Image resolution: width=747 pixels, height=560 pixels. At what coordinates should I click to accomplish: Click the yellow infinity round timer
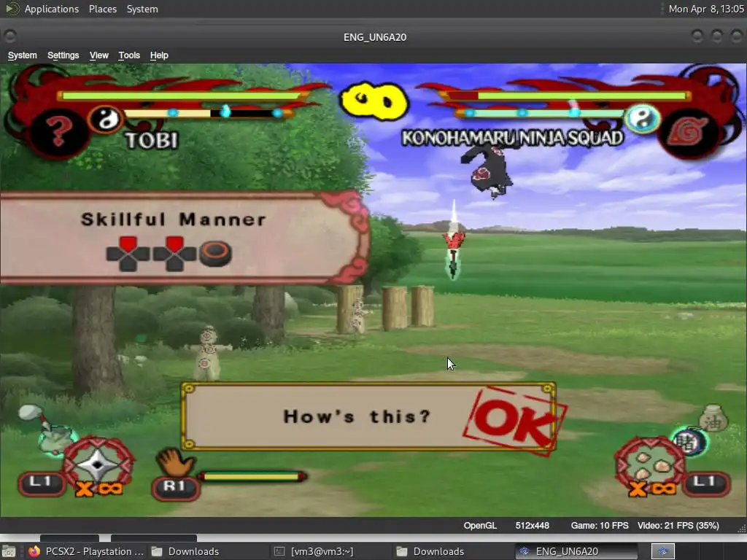(x=374, y=101)
